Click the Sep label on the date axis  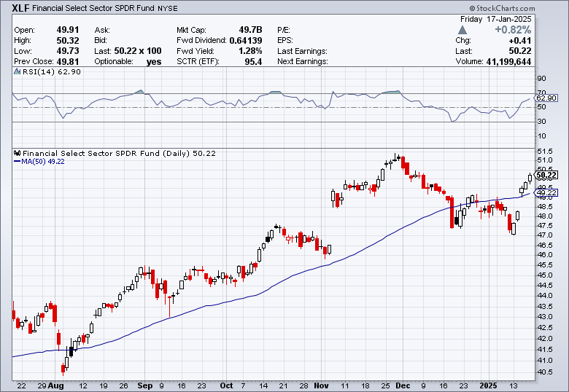coord(144,386)
